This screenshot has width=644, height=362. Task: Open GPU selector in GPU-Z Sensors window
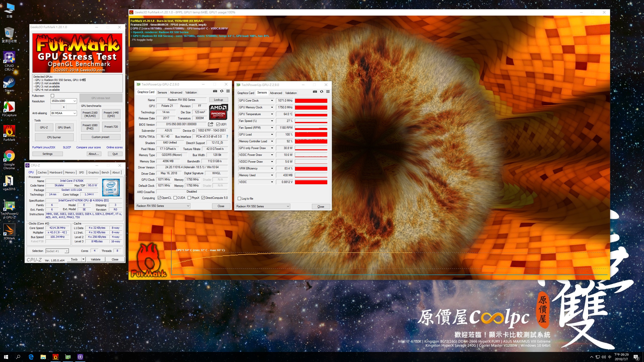tap(263, 206)
